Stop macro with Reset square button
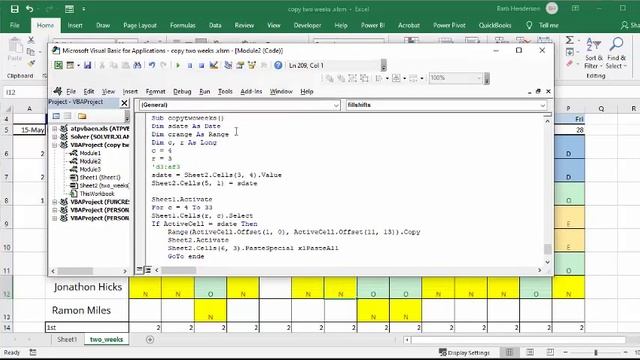Image resolution: width=640 pixels, height=360 pixels. pyautogui.click(x=201, y=65)
